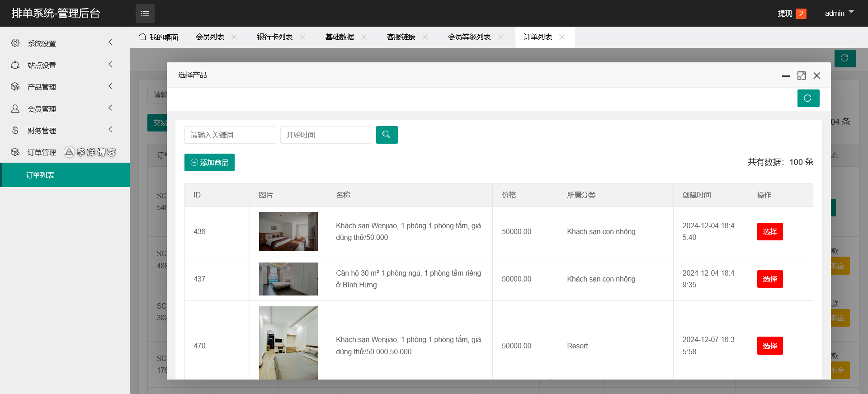Maximize the 选择产品 dialog

801,75
